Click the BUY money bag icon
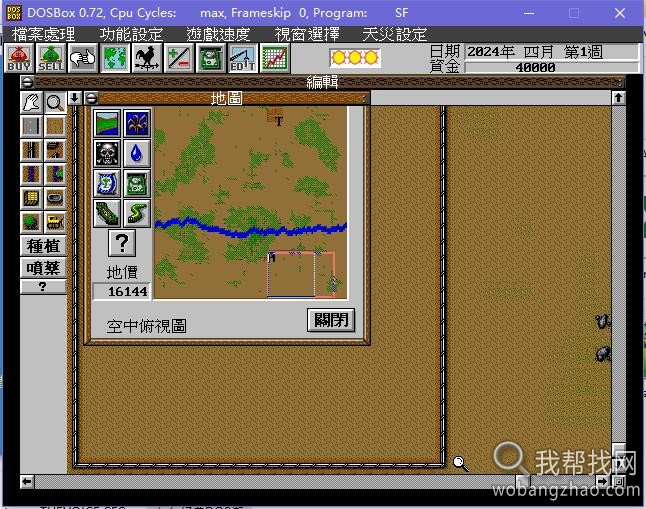The image size is (646, 509). (x=19, y=58)
